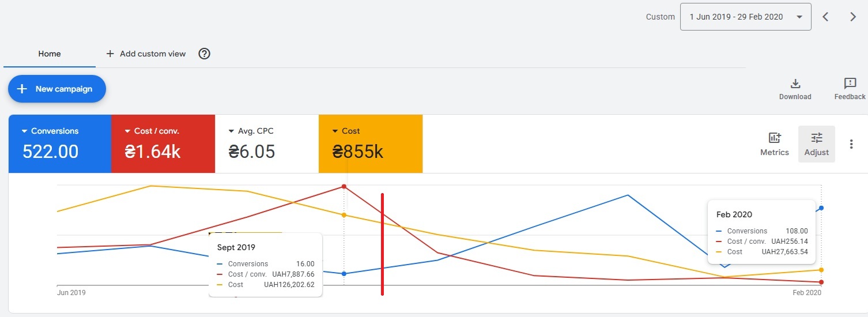
Task: Expand the Cost / conv. metric dropdown
Action: pyautogui.click(x=129, y=131)
